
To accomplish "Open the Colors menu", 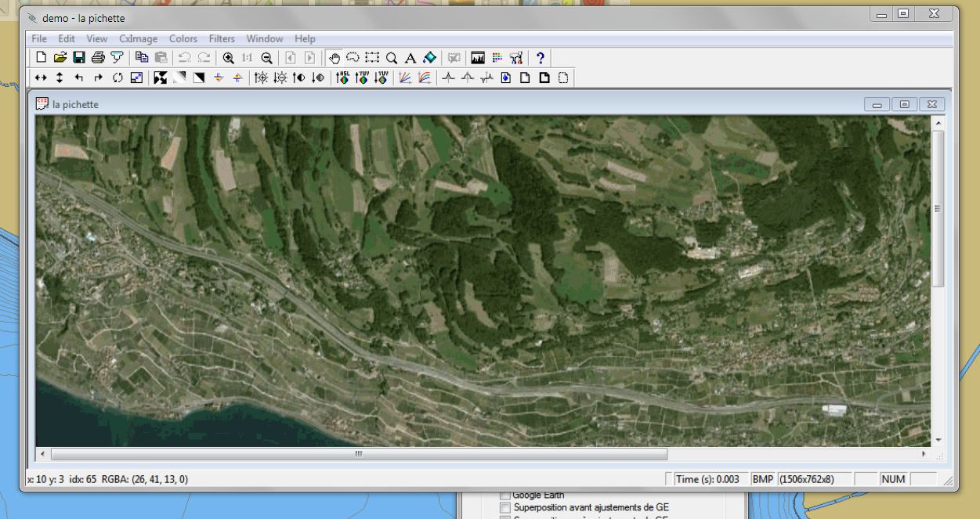I will (183, 38).
